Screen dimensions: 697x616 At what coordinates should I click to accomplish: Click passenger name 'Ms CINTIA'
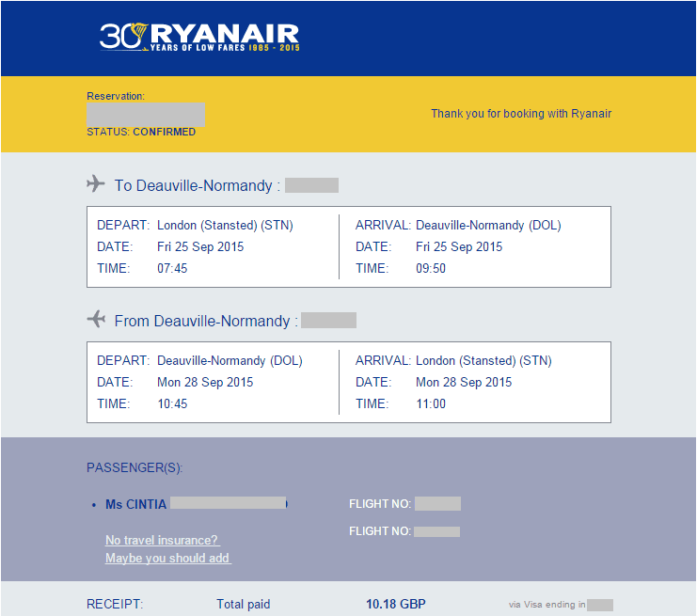[135, 504]
